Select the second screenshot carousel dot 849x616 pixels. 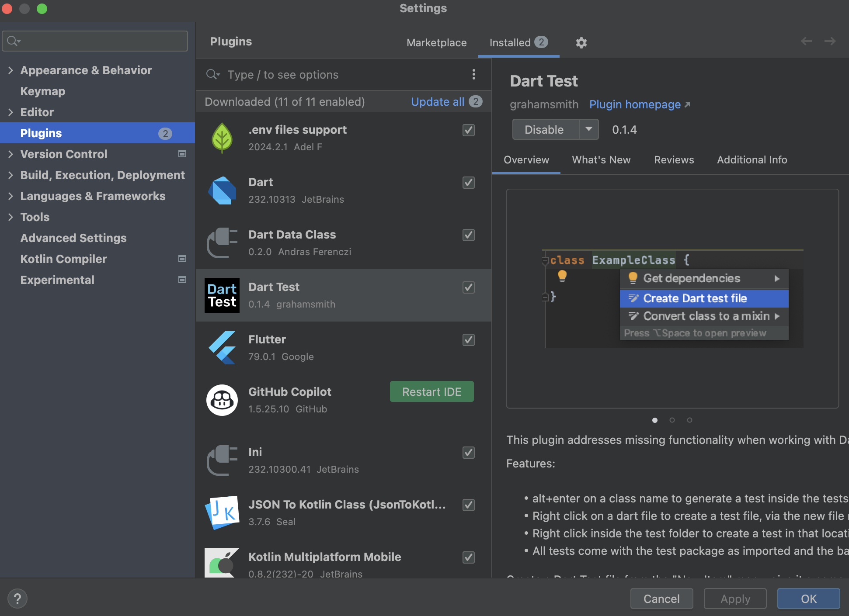click(x=672, y=420)
